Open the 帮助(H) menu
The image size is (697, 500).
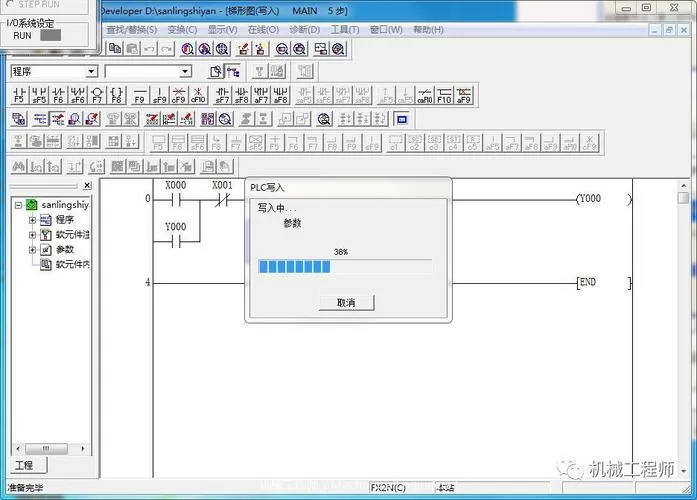[x=429, y=30]
